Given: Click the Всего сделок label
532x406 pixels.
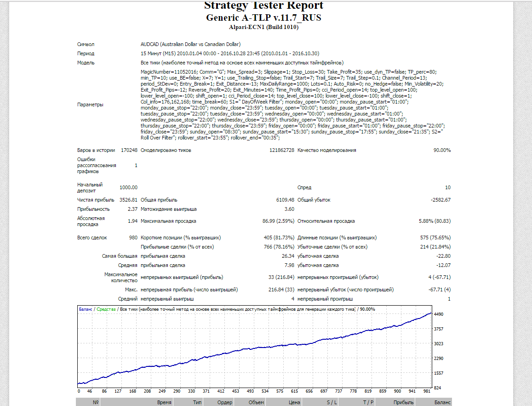Looking at the screenshot, I should [x=92, y=238].
